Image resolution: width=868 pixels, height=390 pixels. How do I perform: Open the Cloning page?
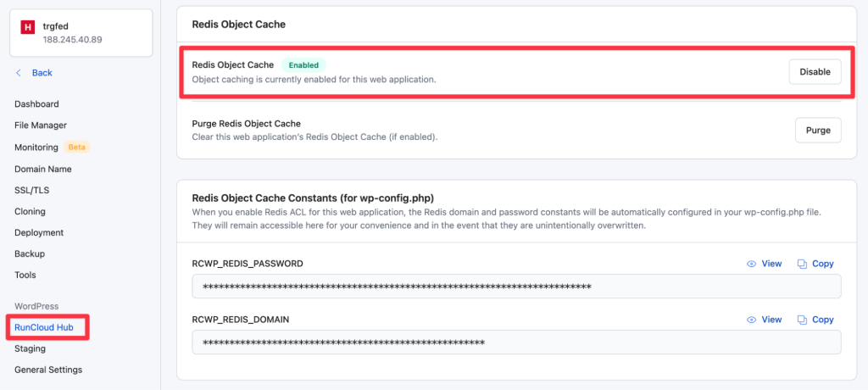point(30,212)
